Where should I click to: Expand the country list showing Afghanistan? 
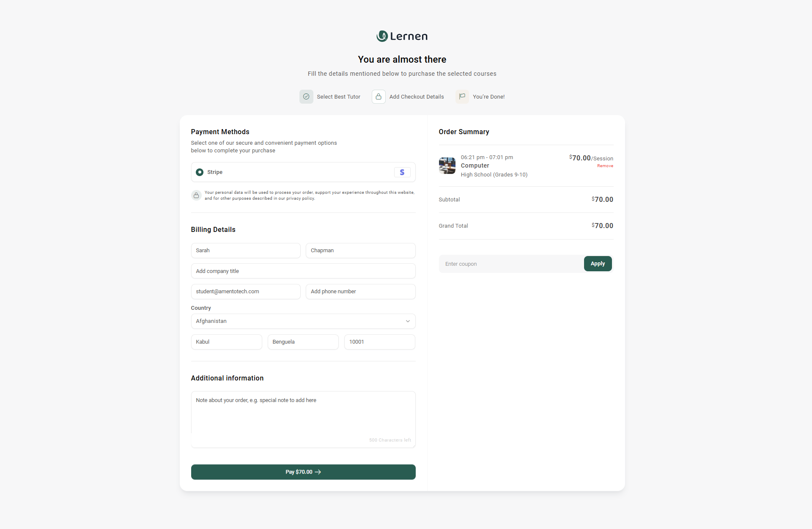tap(303, 321)
